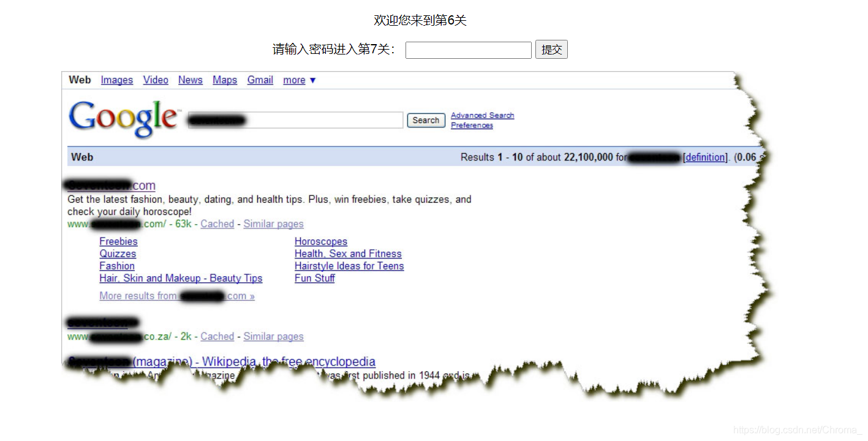Open Health, Sex and Fitness sitelink
The image size is (868, 441).
[348, 254]
